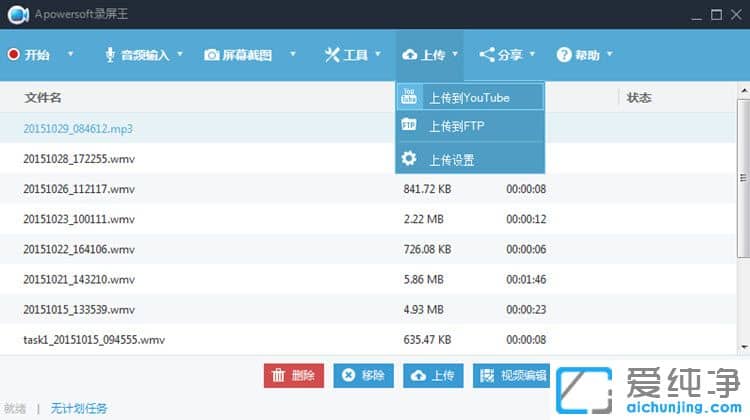Image resolution: width=750 pixels, height=420 pixels.
Task: Click the Share icon in toolbar
Action: tap(487, 55)
